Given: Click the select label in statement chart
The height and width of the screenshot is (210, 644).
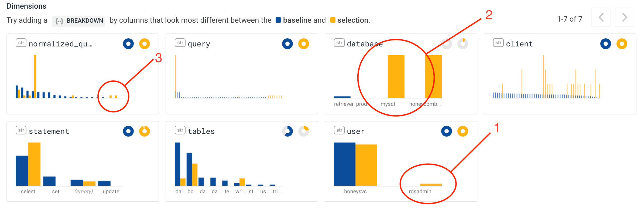Looking at the screenshot, I should tap(28, 191).
